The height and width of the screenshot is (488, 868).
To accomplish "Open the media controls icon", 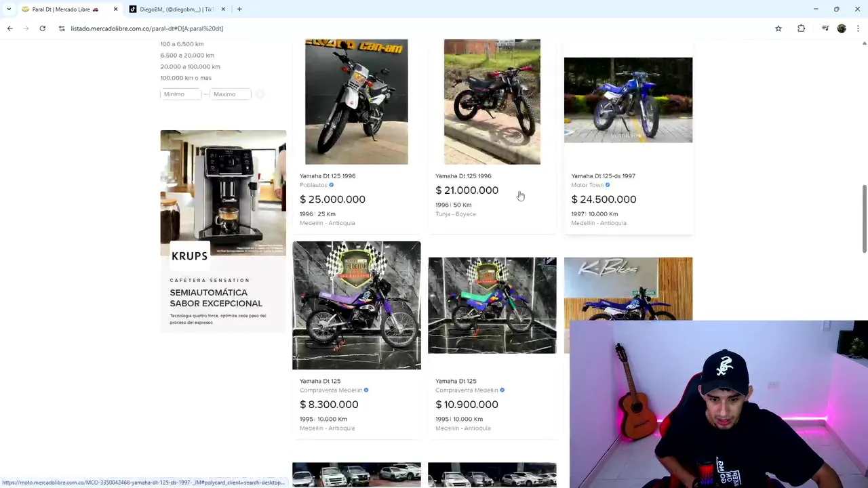I will pos(825,28).
